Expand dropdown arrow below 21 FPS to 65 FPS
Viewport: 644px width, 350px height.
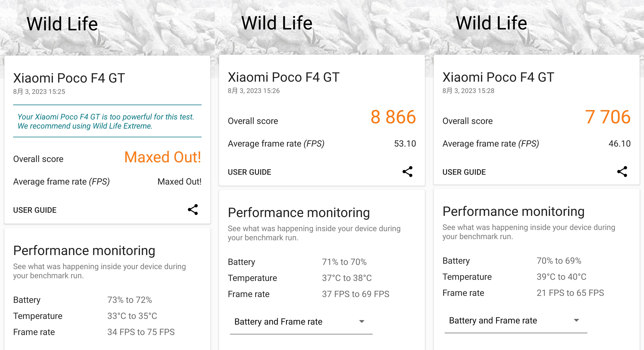(x=576, y=320)
